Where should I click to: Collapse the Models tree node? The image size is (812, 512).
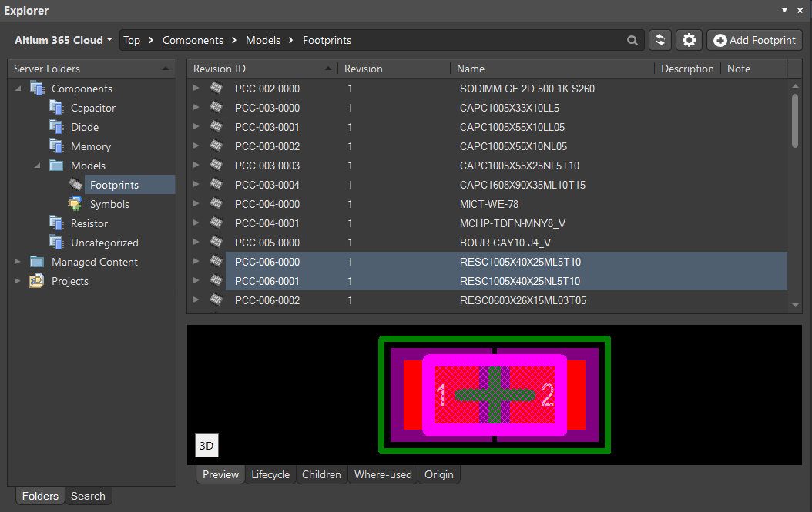37,166
